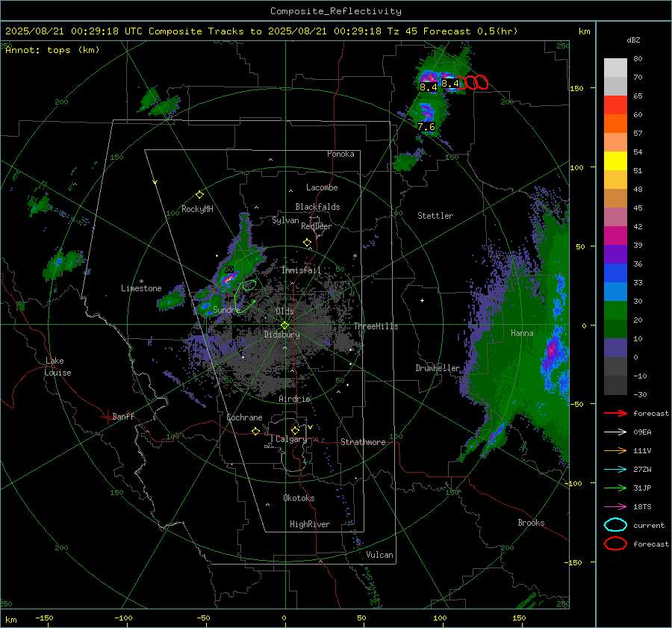Click the Limestone label
The width and height of the screenshot is (672, 628).
[x=141, y=288]
